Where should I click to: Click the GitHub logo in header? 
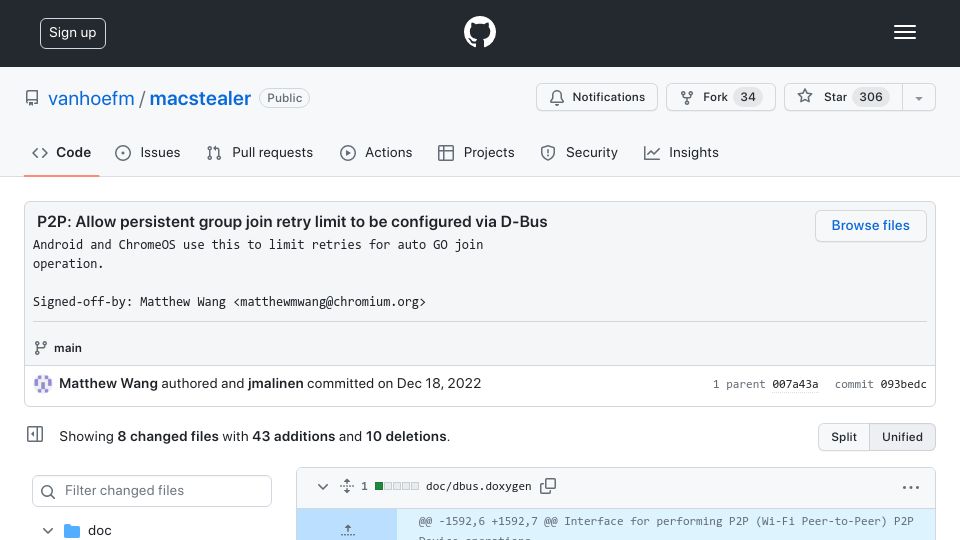point(479,32)
